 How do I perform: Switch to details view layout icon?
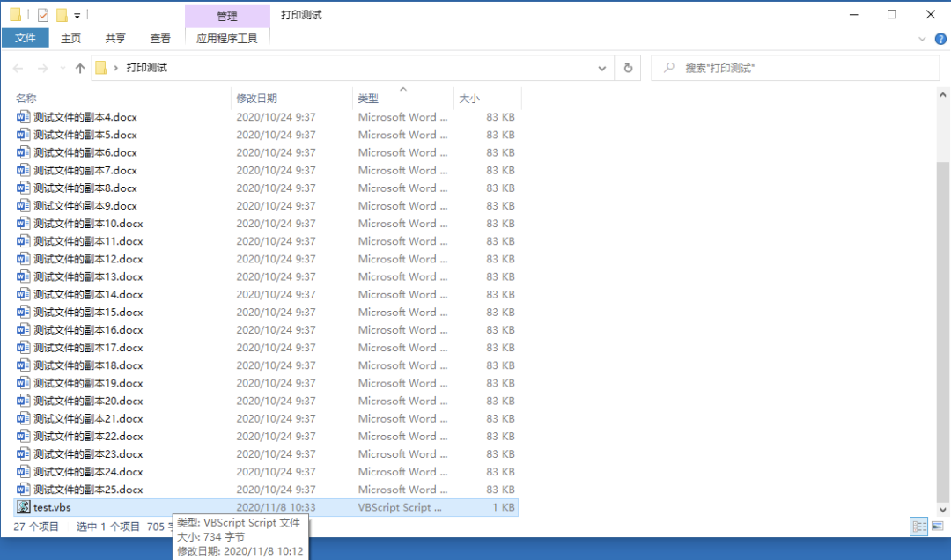pos(919,526)
